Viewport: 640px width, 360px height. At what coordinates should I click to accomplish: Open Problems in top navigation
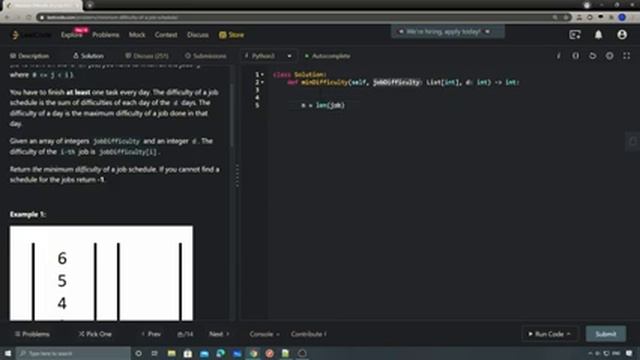click(106, 35)
